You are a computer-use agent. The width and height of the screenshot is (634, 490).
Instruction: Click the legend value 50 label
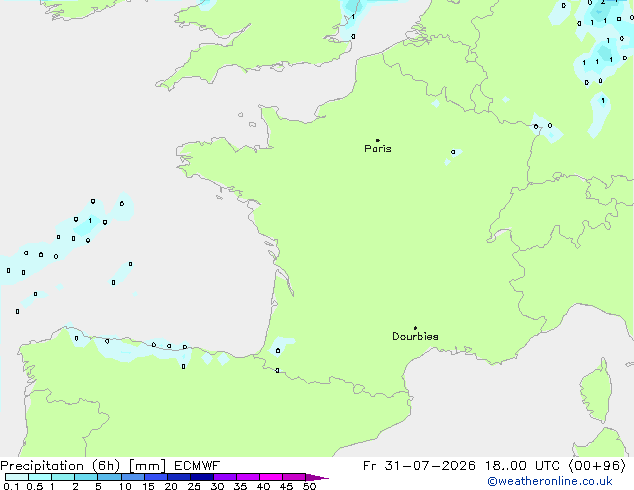coord(309,486)
